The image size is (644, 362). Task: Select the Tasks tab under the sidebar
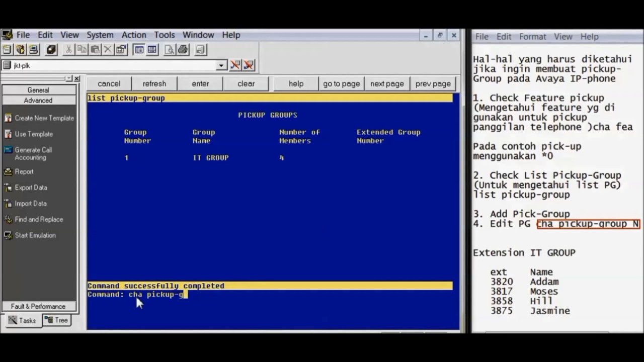(x=22, y=320)
